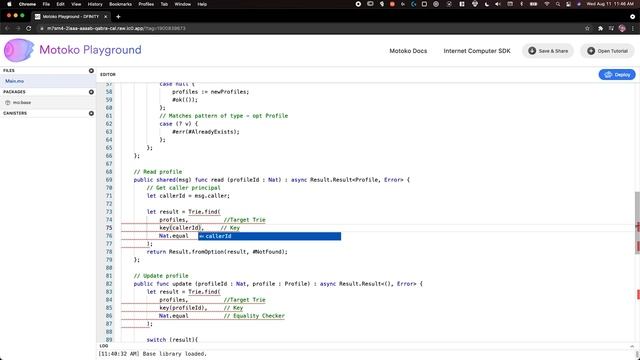Open the Edit menu
This screenshot has width=640, height=360.
60,4
